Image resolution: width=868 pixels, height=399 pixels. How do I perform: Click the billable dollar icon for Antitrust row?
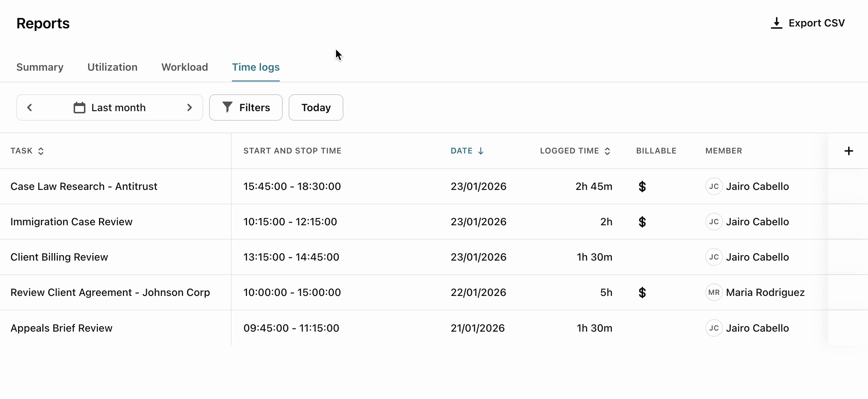[x=642, y=187]
